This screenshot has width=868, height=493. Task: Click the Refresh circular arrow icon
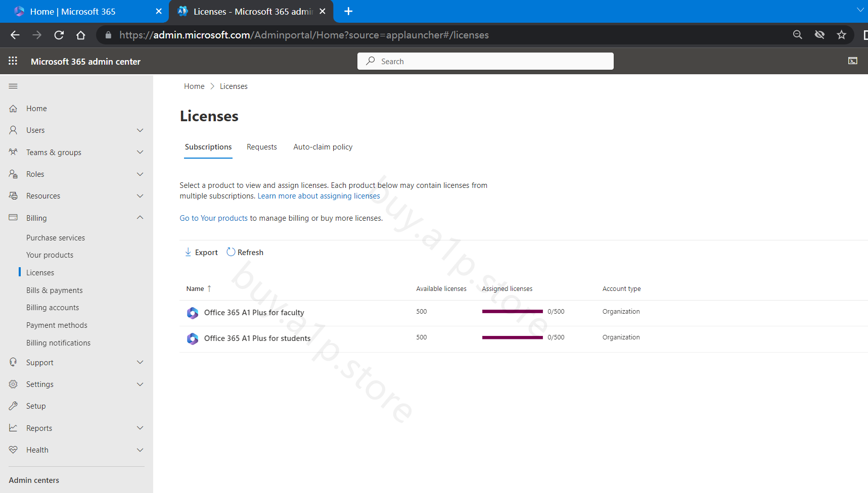click(x=231, y=252)
